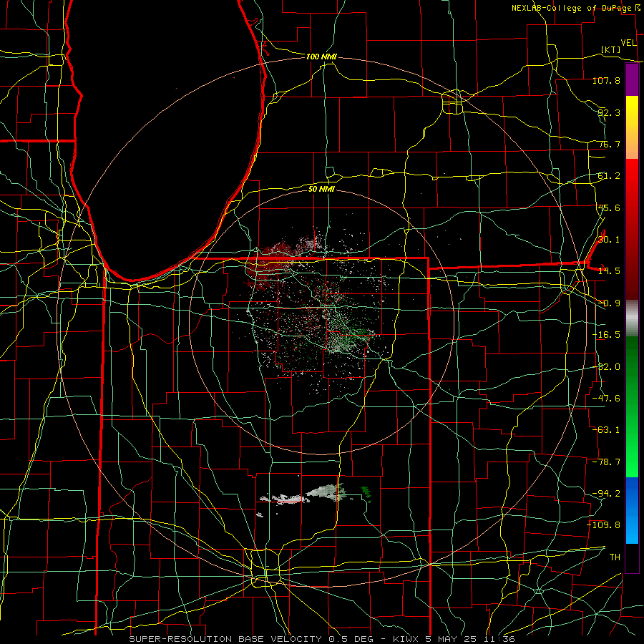
Task: Pick the gray near-zero segment of the color bar
Action: [x=632, y=318]
